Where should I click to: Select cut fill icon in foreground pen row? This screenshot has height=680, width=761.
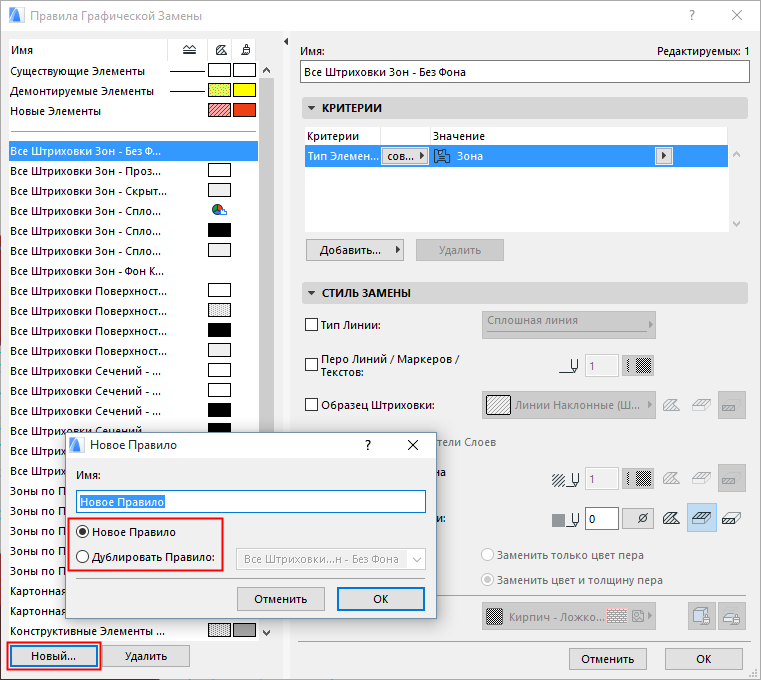coord(731,479)
